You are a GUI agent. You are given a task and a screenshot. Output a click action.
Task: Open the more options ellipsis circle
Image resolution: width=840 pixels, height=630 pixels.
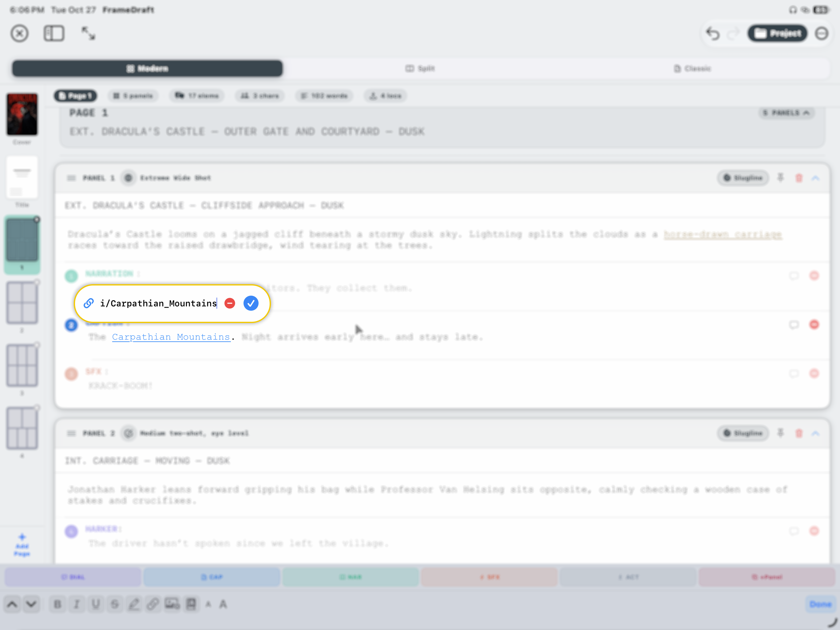tap(821, 34)
